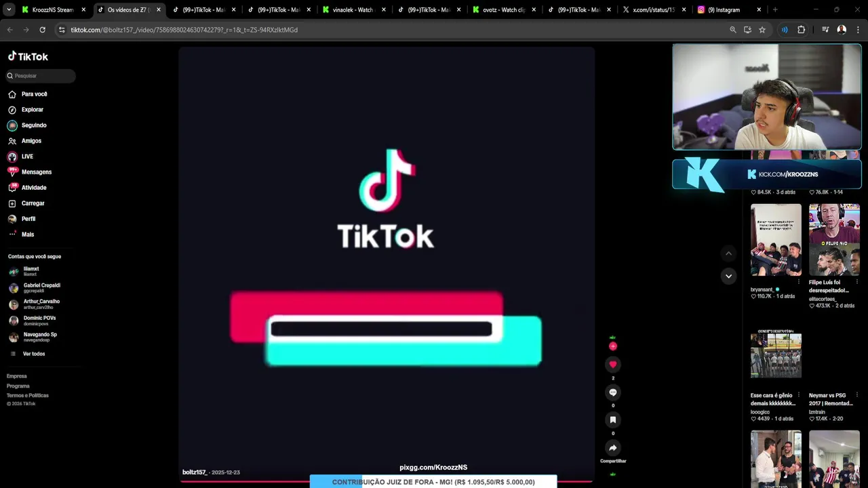This screenshot has height=488, width=868.
Task: Click the video progress bar
Action: (387, 481)
